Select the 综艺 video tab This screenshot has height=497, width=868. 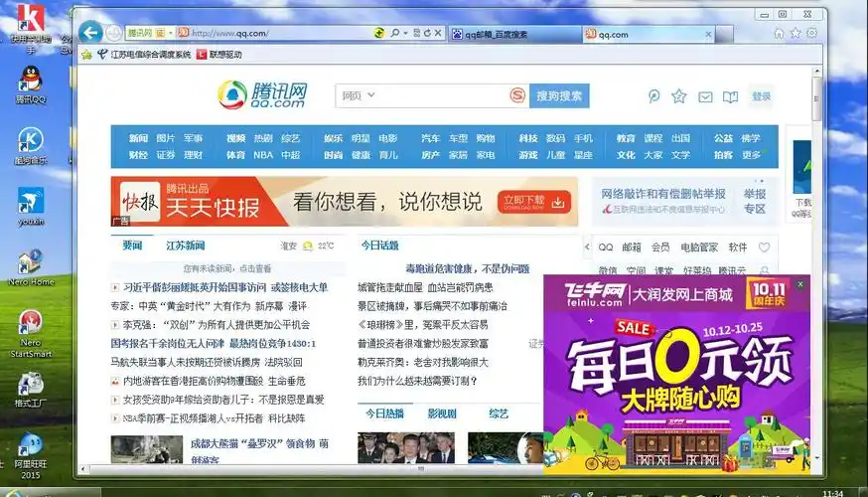coord(499,414)
